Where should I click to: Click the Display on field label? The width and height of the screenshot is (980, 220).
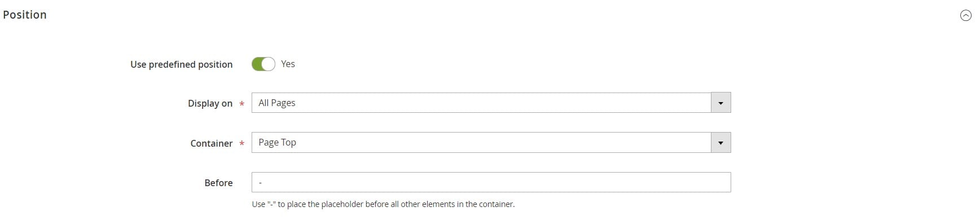point(210,103)
